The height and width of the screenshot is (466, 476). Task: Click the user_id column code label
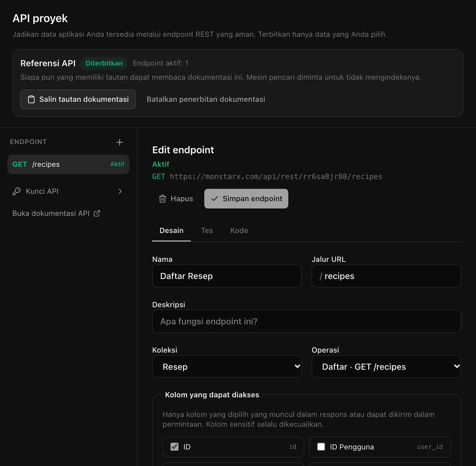(430, 447)
